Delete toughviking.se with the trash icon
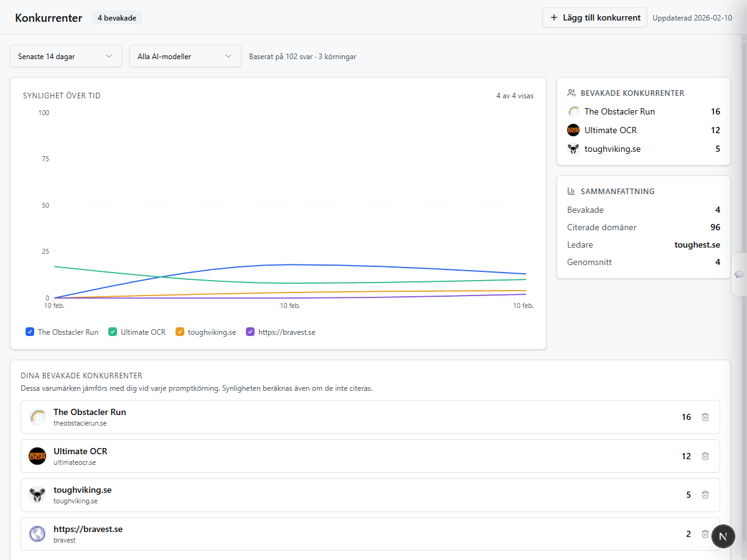The width and height of the screenshot is (747, 560). (x=705, y=495)
